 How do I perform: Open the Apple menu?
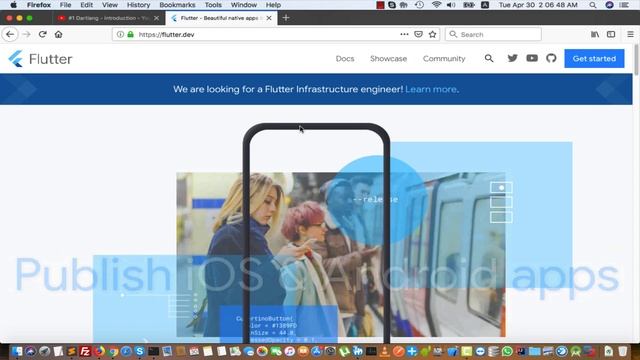pos(13,5)
